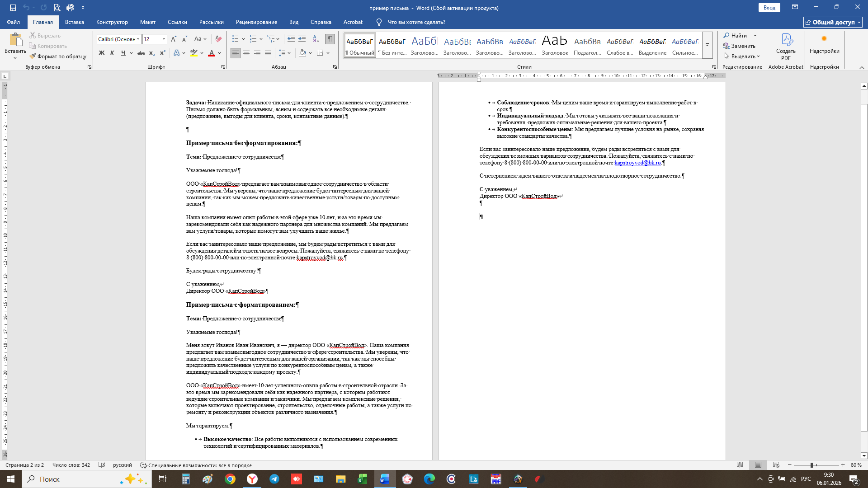Image resolution: width=868 pixels, height=488 pixels.
Task: Click the justify alignment icon
Action: tap(268, 53)
